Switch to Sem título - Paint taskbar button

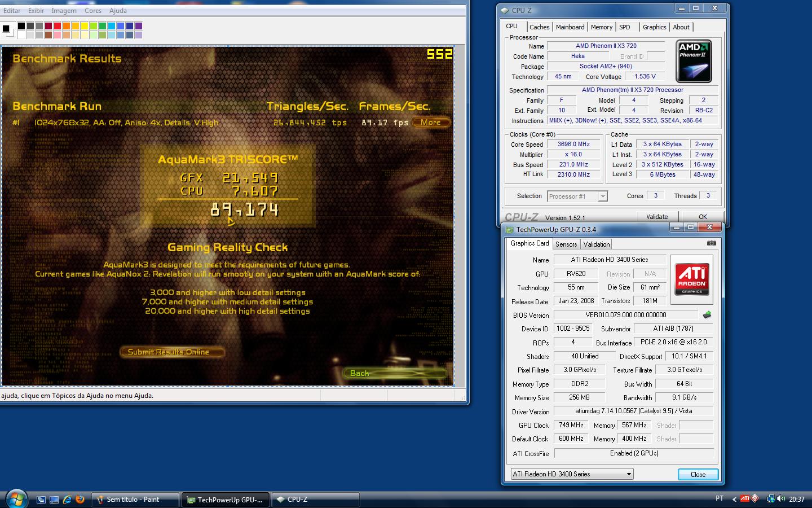[x=135, y=500]
